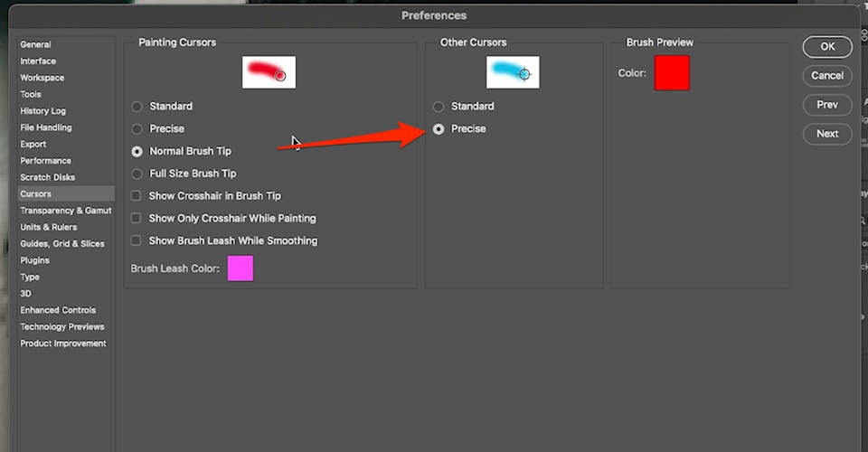Open the 3D preferences category

pyautogui.click(x=26, y=293)
